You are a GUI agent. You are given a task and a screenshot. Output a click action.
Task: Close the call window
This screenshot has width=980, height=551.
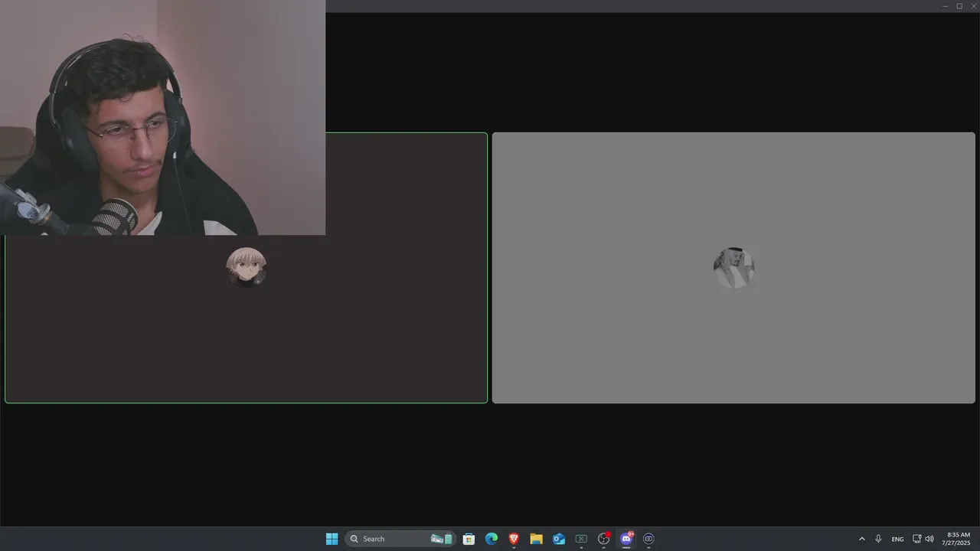[x=973, y=6]
